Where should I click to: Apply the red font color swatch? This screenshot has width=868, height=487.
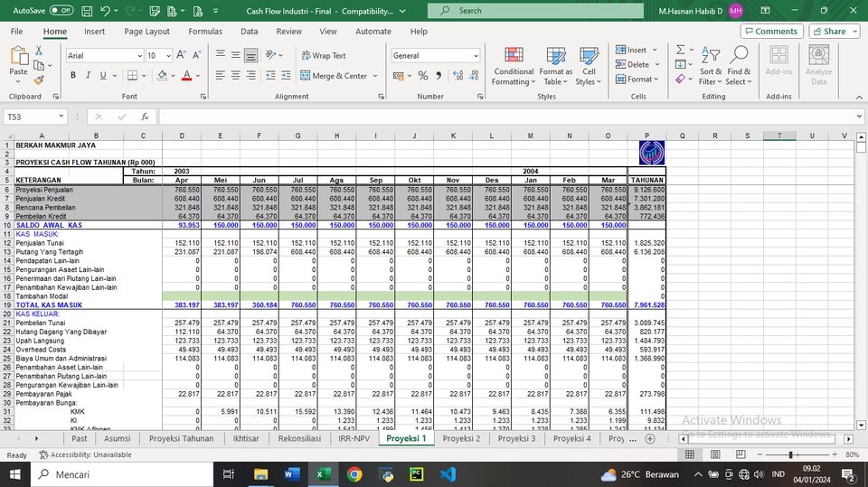click(186, 76)
